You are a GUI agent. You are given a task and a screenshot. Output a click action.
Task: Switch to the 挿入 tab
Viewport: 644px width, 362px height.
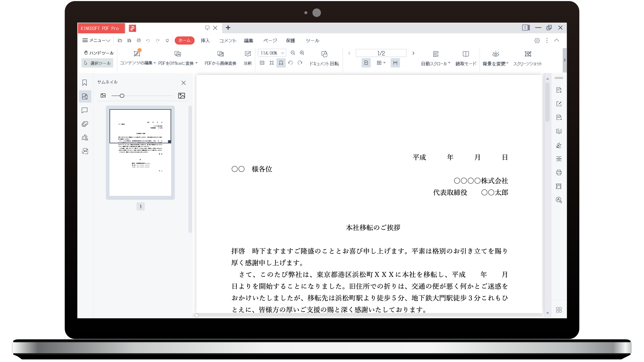(x=205, y=40)
